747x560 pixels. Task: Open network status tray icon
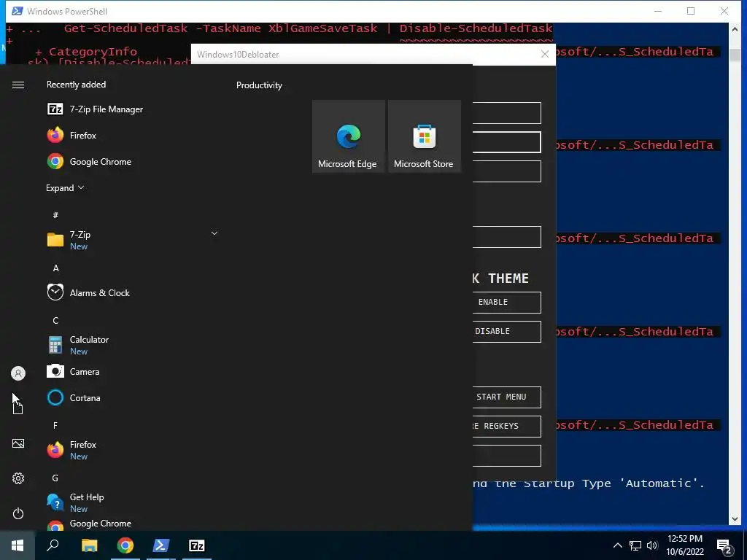[635, 545]
